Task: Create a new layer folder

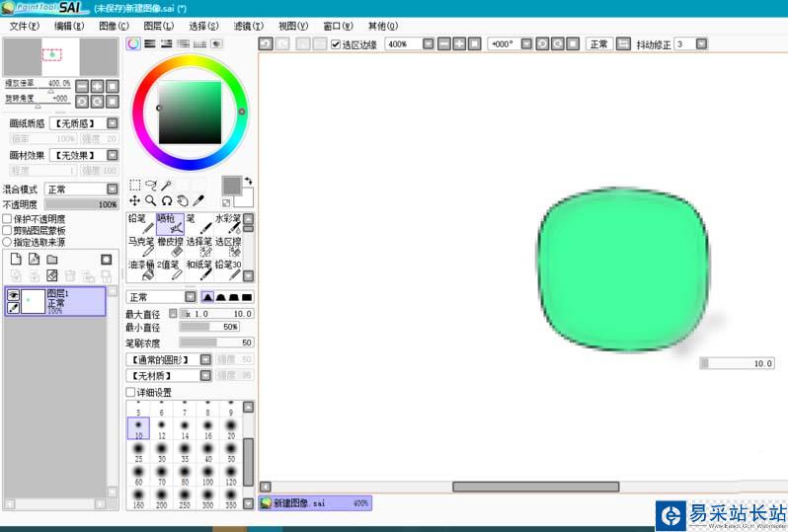Action: point(52,260)
